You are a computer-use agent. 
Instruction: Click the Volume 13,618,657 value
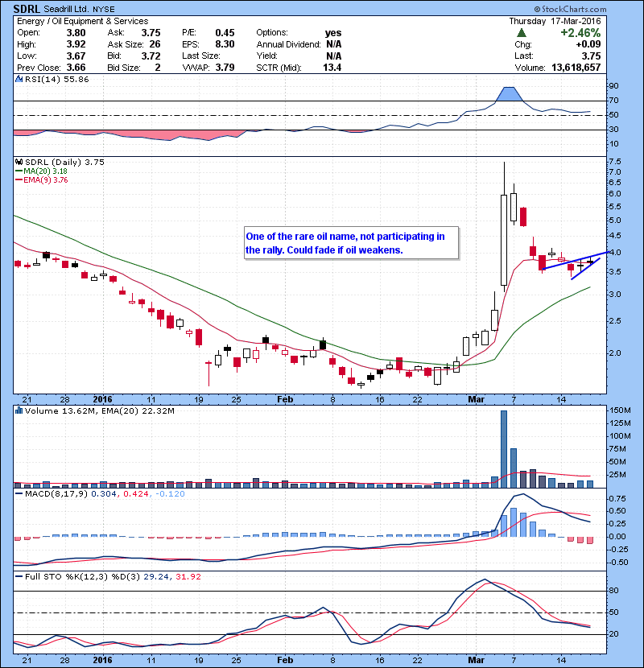(x=576, y=68)
